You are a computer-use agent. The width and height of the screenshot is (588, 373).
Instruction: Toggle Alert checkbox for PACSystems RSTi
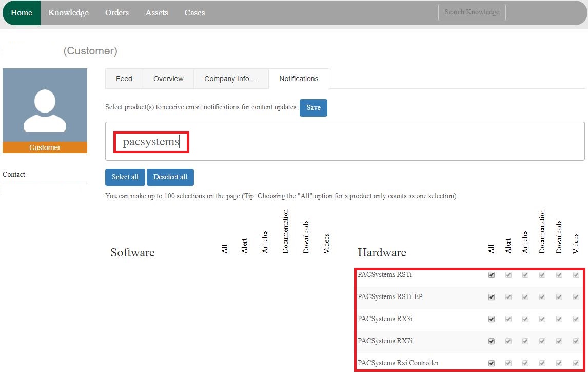(508, 275)
